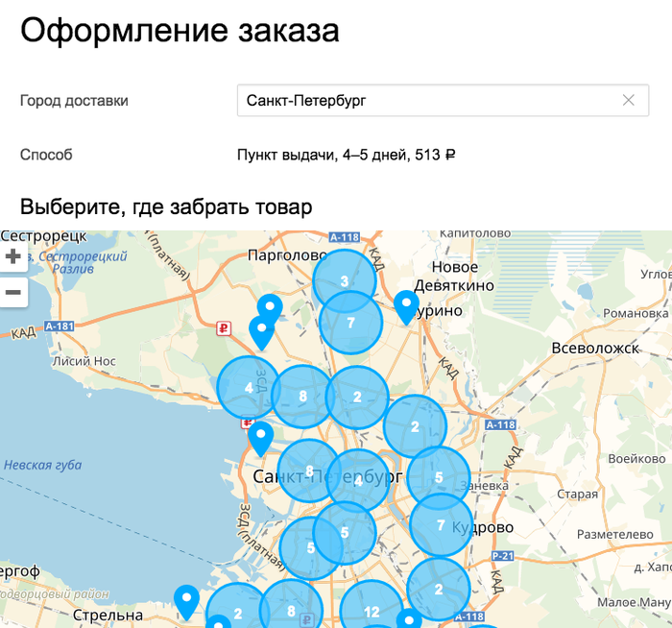Open the cluster of 7 near Кудрово
This screenshot has height=628, width=672.
(441, 525)
